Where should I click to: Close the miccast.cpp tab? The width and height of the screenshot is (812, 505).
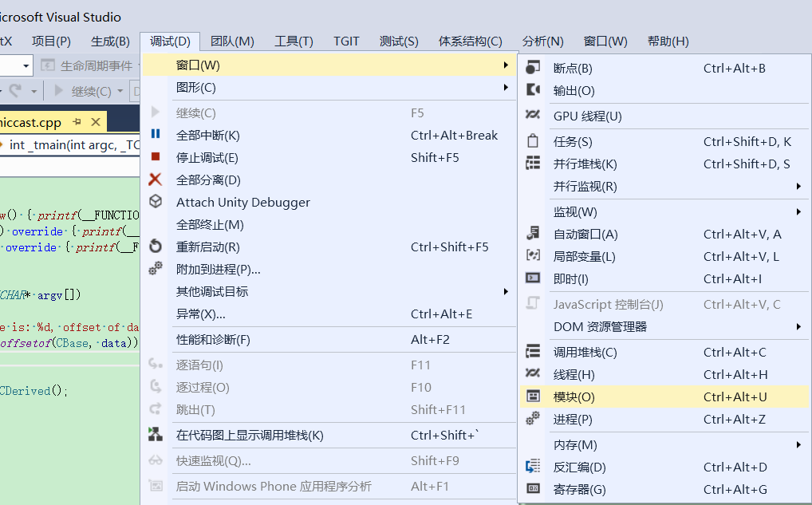click(x=96, y=122)
